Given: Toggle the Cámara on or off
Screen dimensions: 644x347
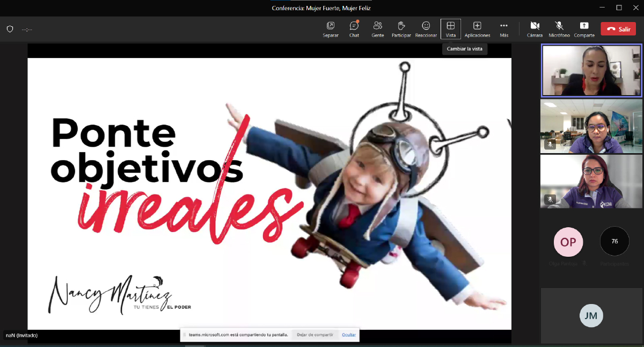Looking at the screenshot, I should click(535, 29).
